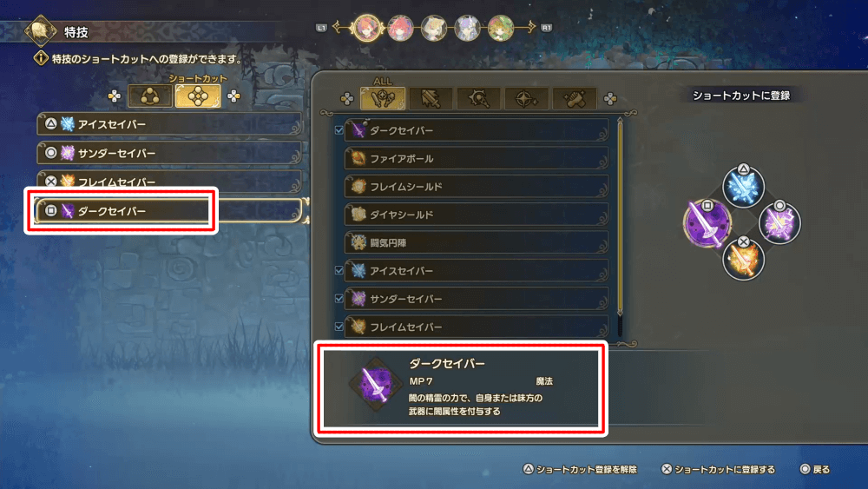Click d-pad arrow right of skill filter tabs
The width and height of the screenshot is (868, 489).
[x=610, y=99]
